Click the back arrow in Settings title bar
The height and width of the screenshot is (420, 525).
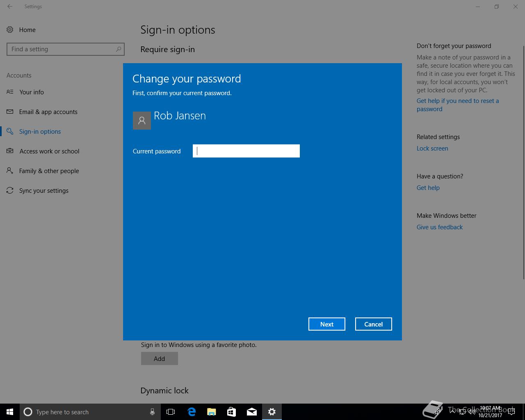pyautogui.click(x=10, y=7)
